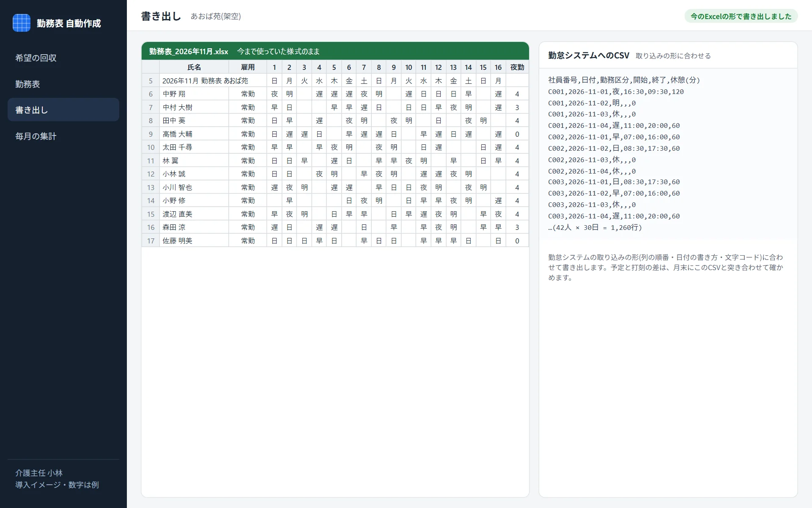This screenshot has width=812, height=508.
Task: Click the blue grid app logo icon
Action: (x=22, y=23)
